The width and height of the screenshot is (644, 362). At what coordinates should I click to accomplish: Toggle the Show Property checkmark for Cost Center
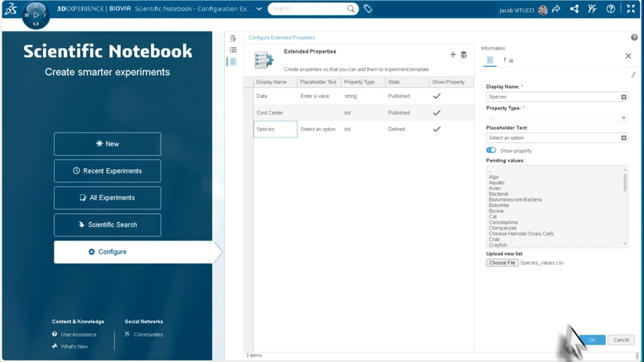pos(437,113)
